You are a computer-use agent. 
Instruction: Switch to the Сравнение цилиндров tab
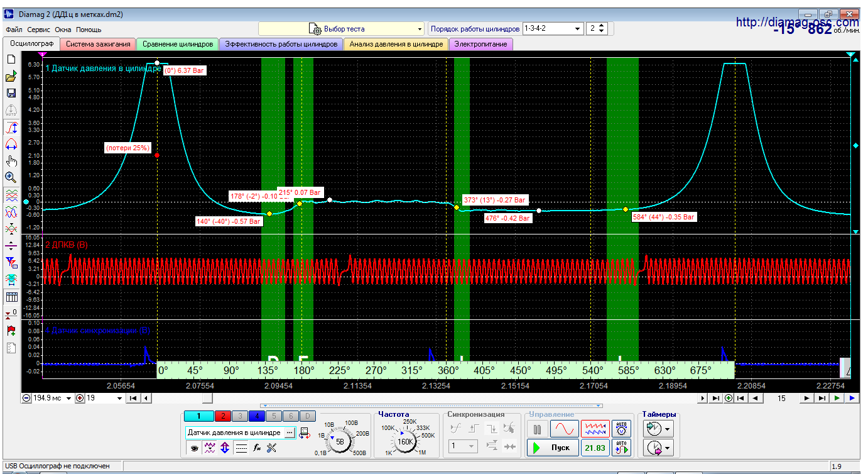click(x=178, y=44)
